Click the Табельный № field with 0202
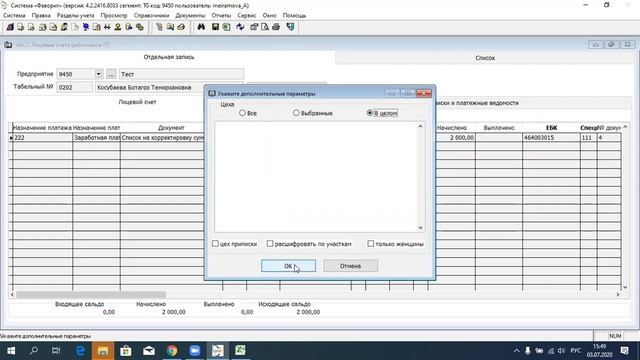The image size is (640, 360). pos(74,87)
